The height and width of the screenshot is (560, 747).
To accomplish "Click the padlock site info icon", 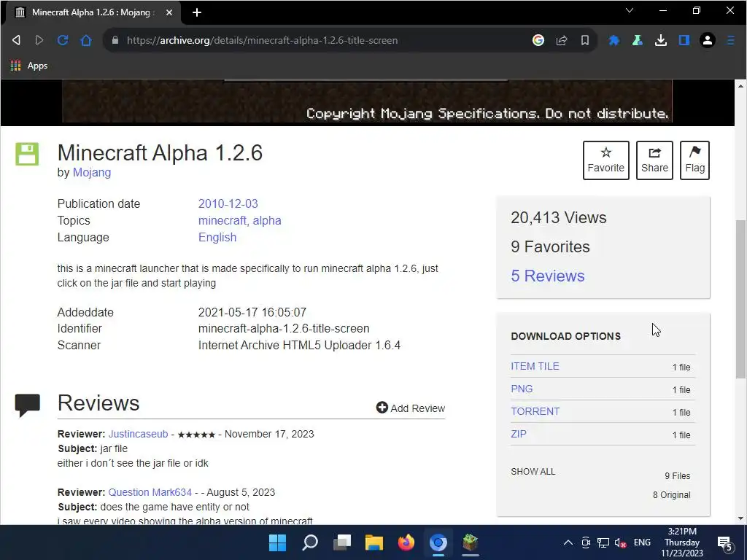I will pyautogui.click(x=115, y=41).
